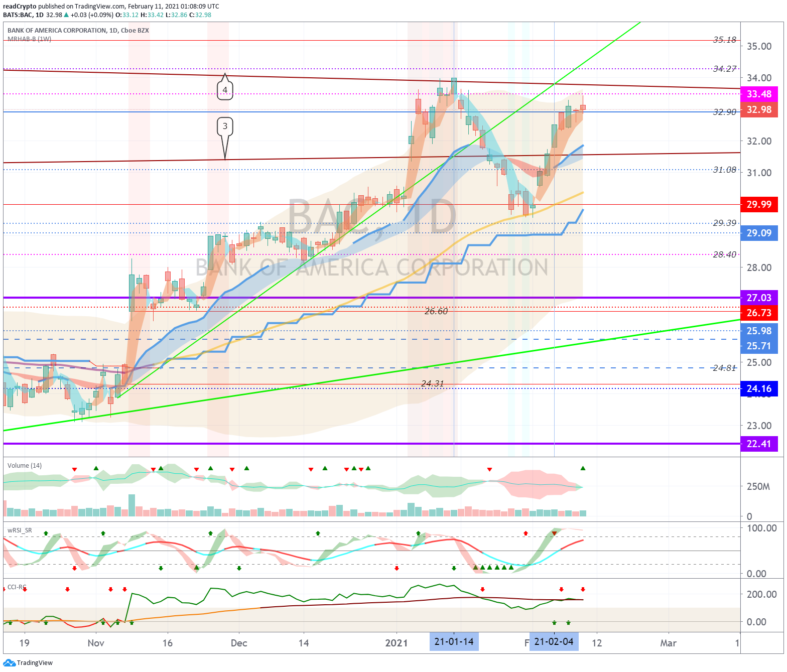Click the 100.00 wRSI_SR axis label
Screen dimensions: 787x672
coord(761,528)
